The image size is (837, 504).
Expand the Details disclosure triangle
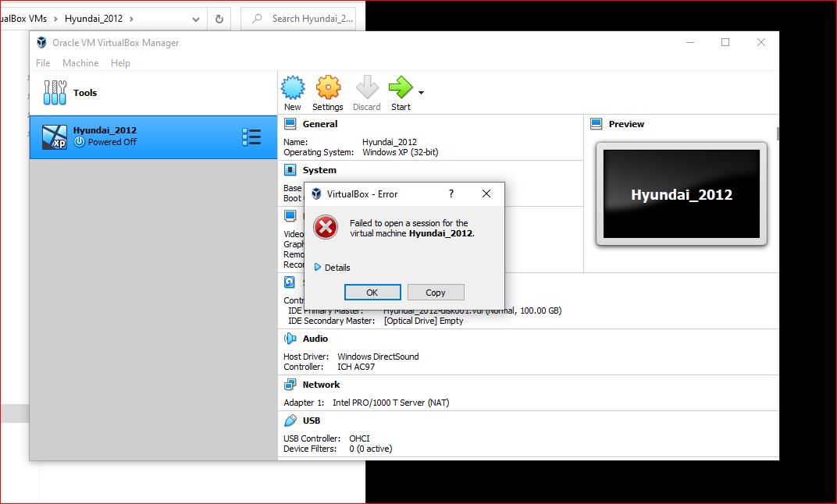coord(318,267)
